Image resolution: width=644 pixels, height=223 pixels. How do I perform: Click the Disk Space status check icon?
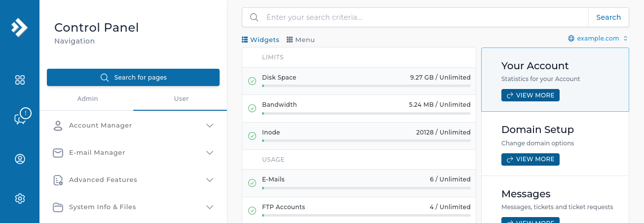tap(252, 81)
